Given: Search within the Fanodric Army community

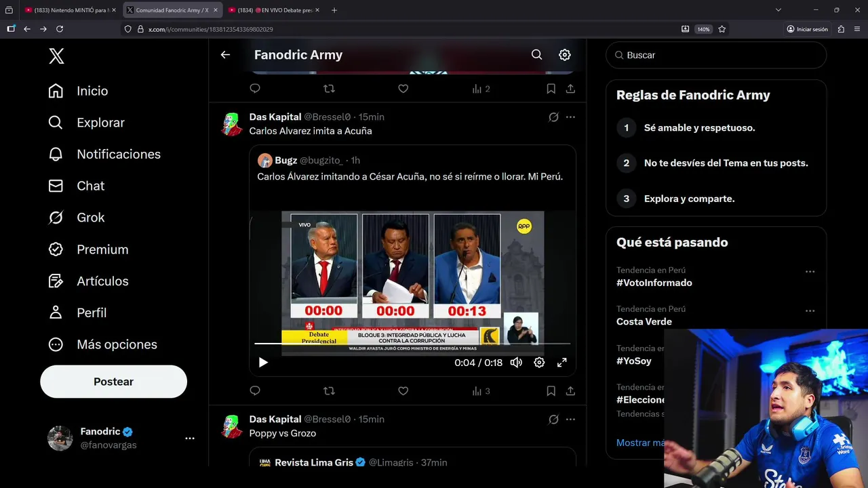Looking at the screenshot, I should (536, 55).
